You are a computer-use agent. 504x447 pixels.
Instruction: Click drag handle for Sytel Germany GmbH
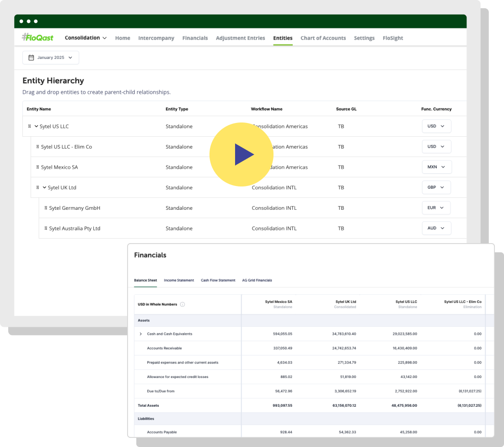click(46, 208)
